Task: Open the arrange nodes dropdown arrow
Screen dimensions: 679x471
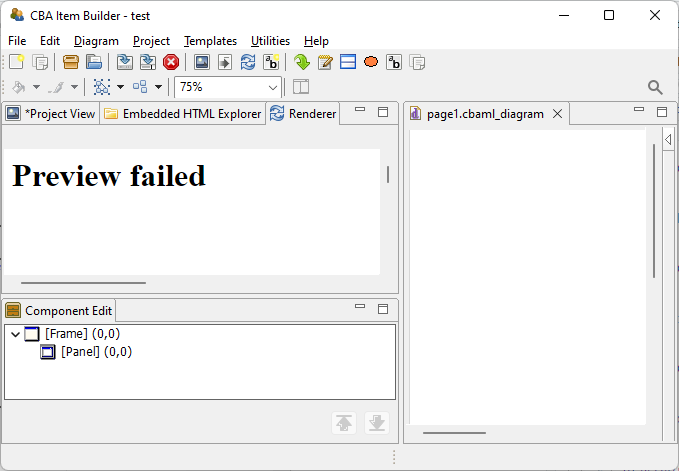Action: [x=158, y=87]
